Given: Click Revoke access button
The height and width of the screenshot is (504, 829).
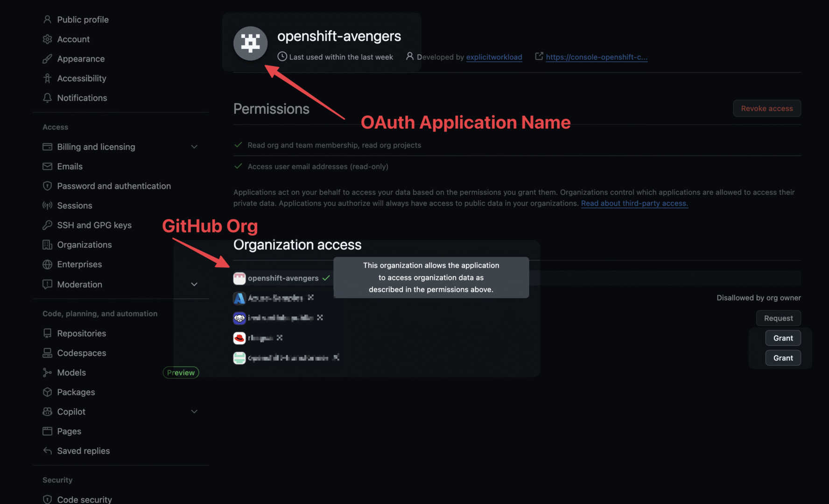Looking at the screenshot, I should point(767,108).
